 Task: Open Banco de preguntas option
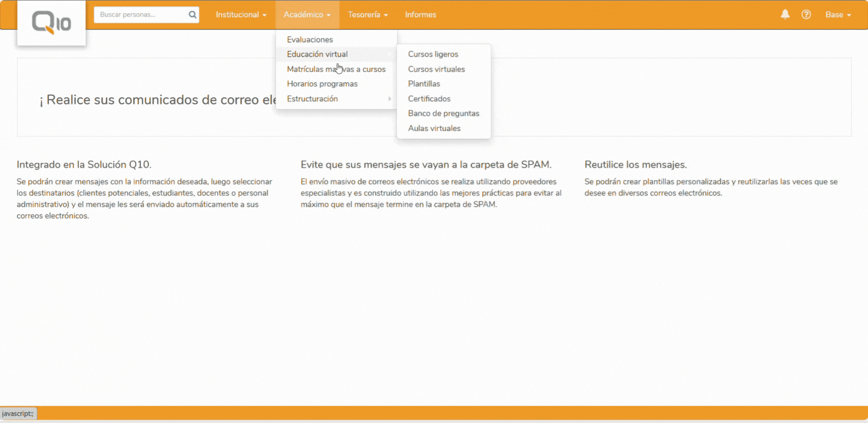(x=443, y=114)
